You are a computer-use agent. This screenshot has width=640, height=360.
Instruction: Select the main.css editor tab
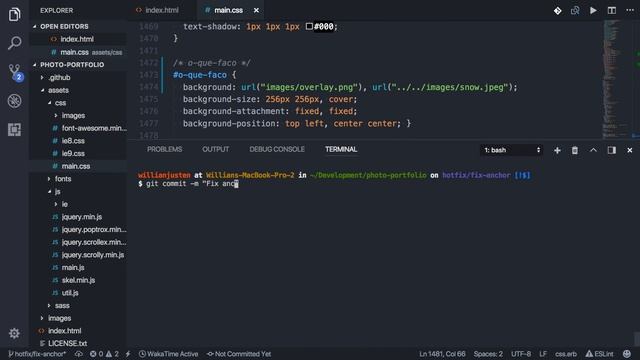[229, 11]
